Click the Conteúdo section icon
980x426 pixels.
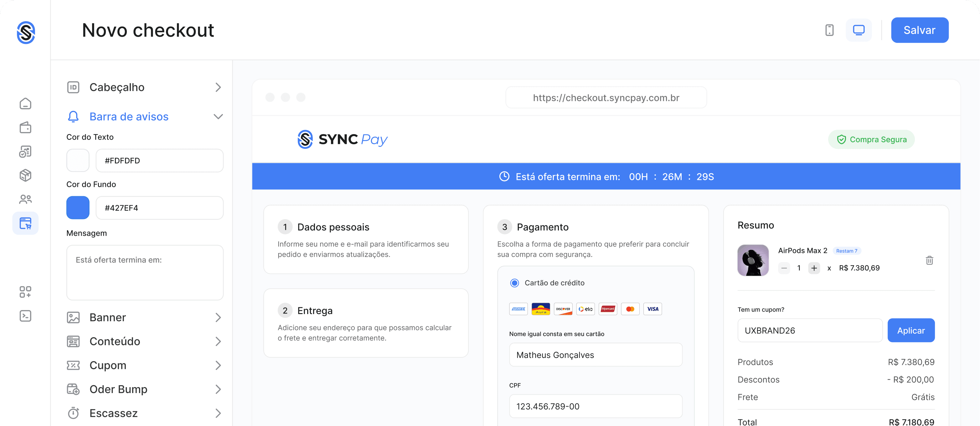coord(73,341)
